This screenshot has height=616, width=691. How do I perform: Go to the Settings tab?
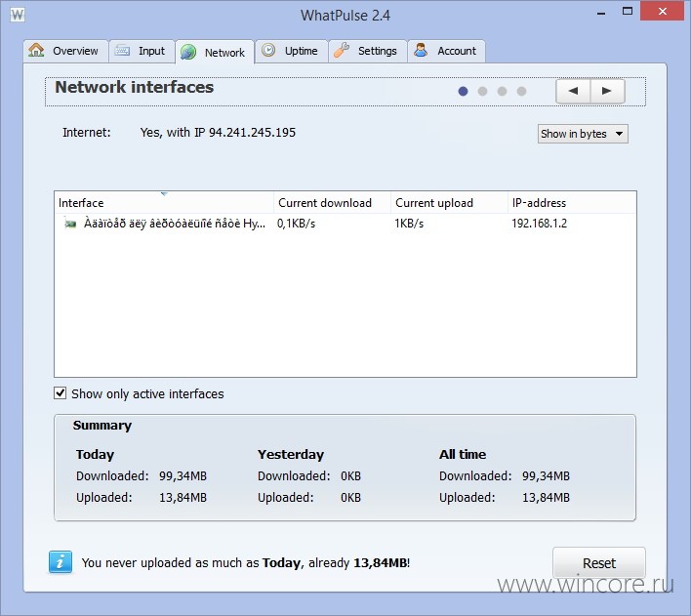click(368, 51)
